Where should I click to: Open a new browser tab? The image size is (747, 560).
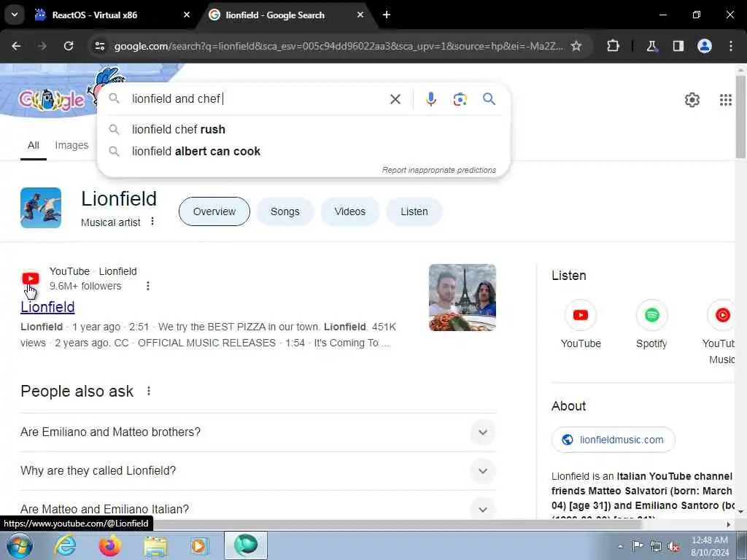(x=387, y=15)
